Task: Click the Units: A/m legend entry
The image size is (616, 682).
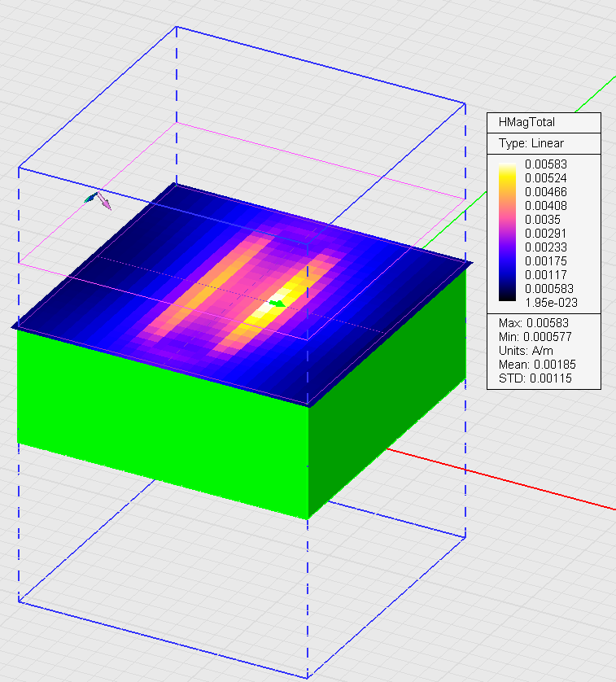Action: coord(527,350)
